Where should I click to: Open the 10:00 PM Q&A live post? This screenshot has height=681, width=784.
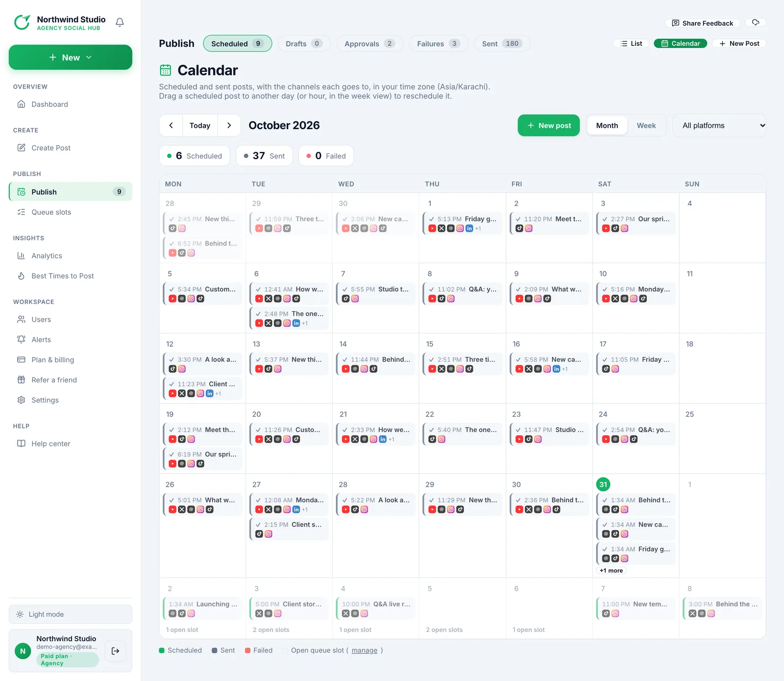coord(376,609)
